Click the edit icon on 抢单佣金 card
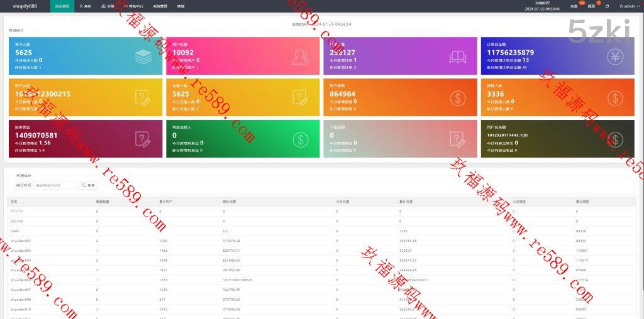The width and height of the screenshot is (644, 319). 143,139
